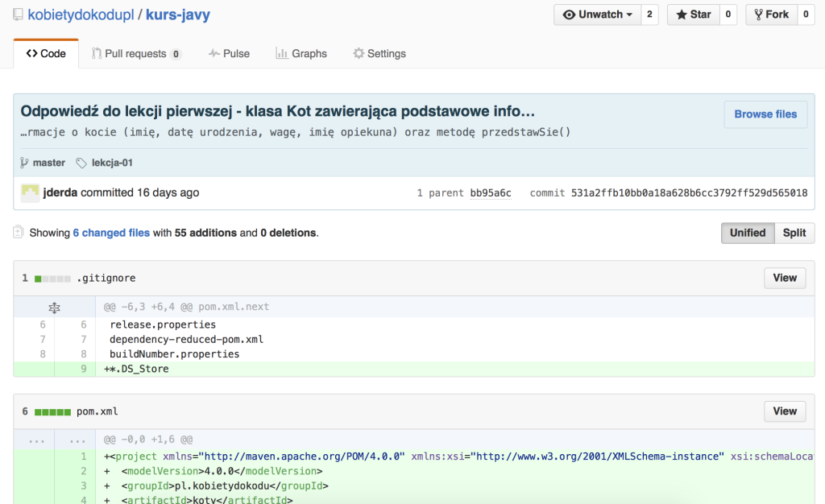
Task: Open the Pulse tab
Action: click(x=229, y=54)
